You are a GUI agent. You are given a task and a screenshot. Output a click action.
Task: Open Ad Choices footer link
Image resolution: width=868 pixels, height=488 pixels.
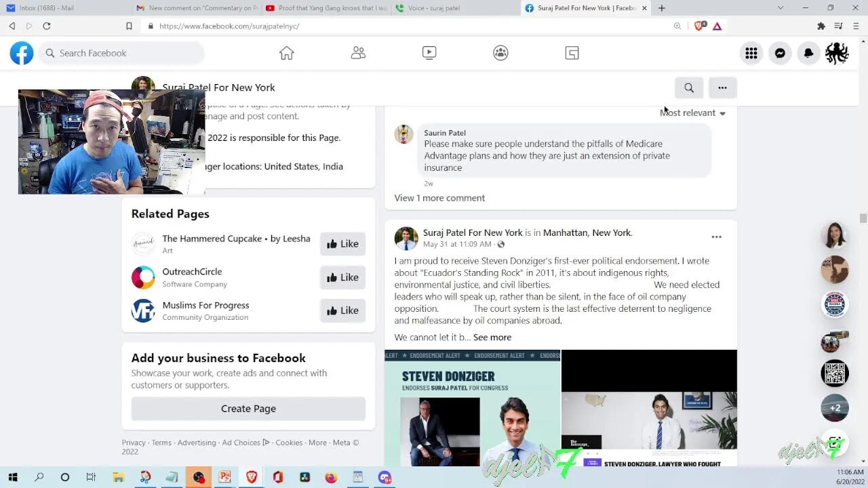pyautogui.click(x=245, y=443)
